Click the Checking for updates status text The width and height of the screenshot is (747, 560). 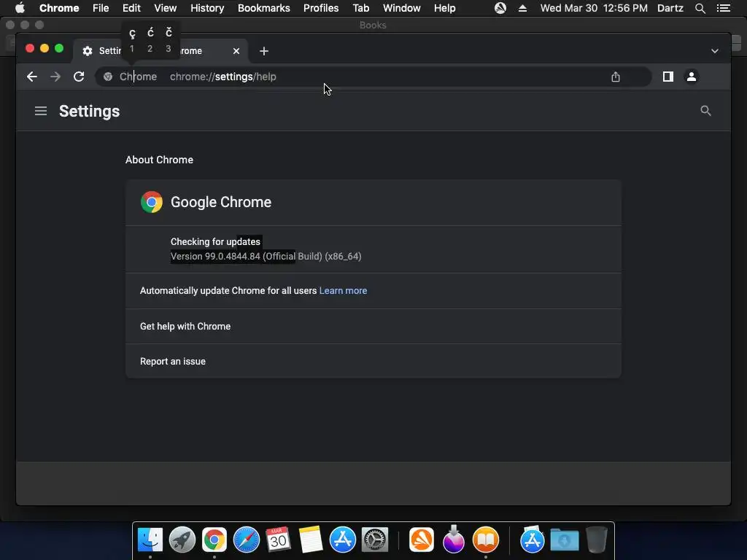(x=215, y=241)
